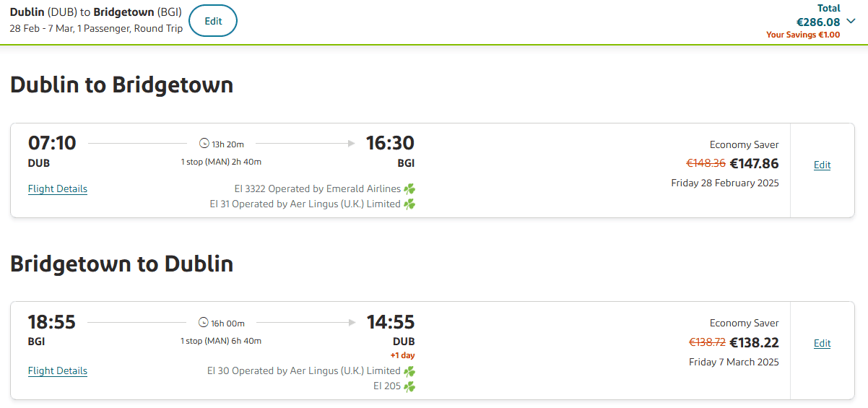
Task: Click the 1 stop (MAN) 6h 40m label
Action: click(x=221, y=341)
